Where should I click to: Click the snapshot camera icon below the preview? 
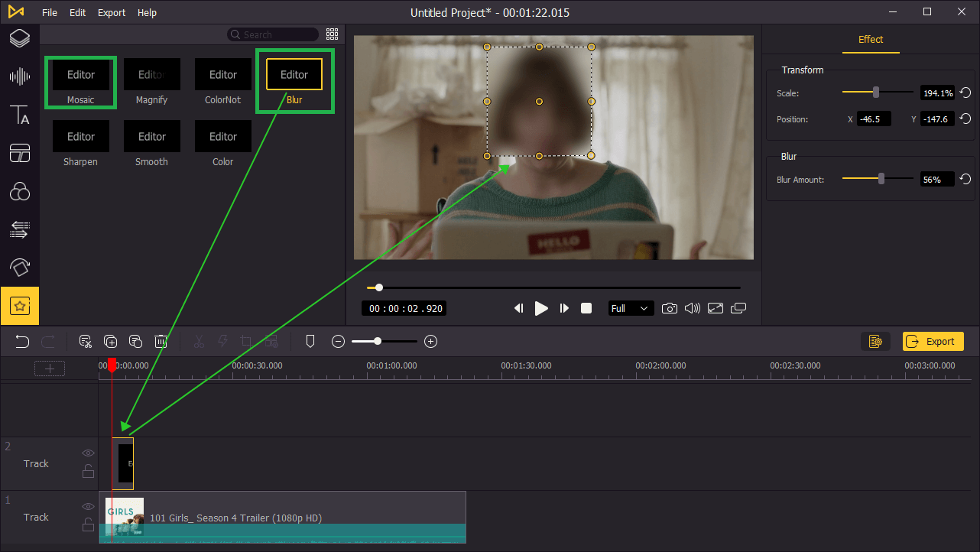tap(670, 308)
